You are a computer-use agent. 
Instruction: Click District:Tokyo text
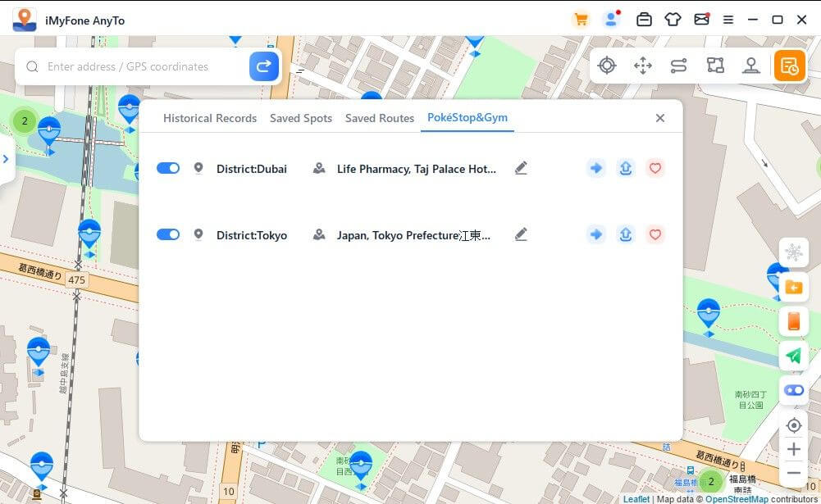pos(252,235)
